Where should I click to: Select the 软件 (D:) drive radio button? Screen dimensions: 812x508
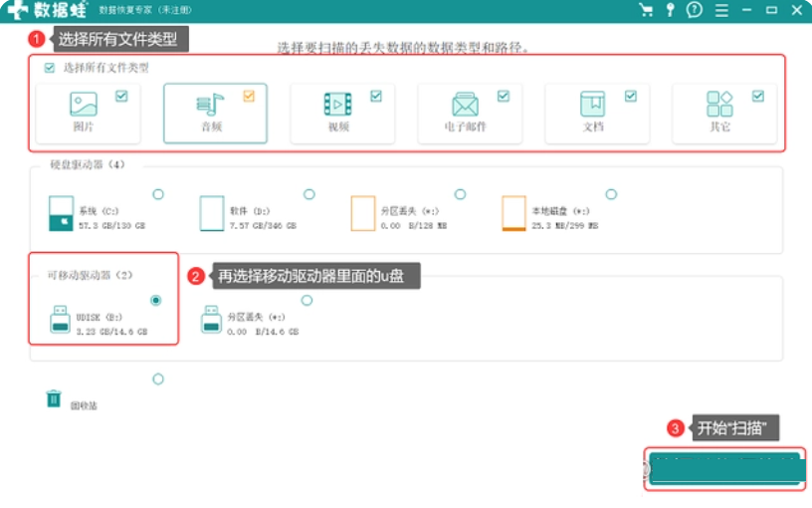[x=309, y=194]
